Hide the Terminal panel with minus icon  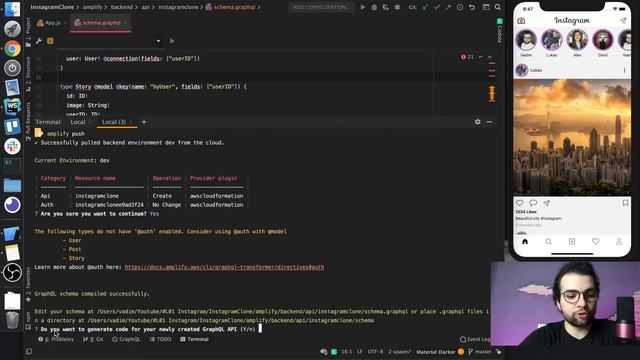pos(489,122)
